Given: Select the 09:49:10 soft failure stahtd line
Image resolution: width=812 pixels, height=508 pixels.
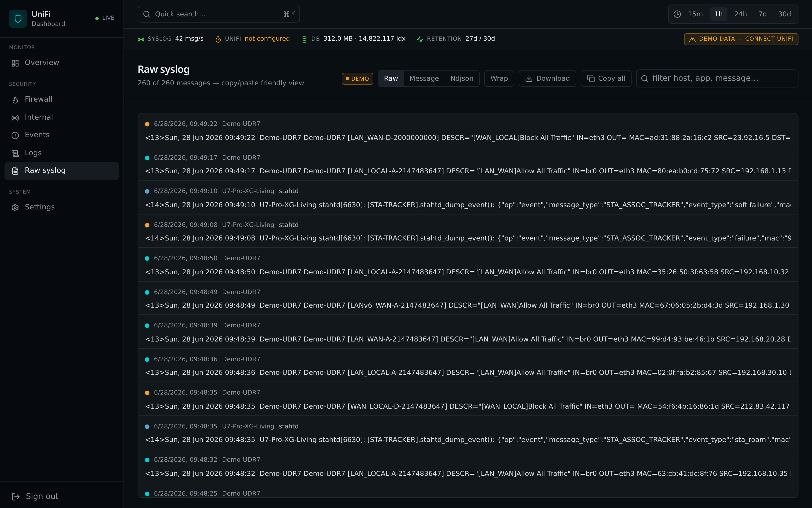Looking at the screenshot, I should 468,198.
